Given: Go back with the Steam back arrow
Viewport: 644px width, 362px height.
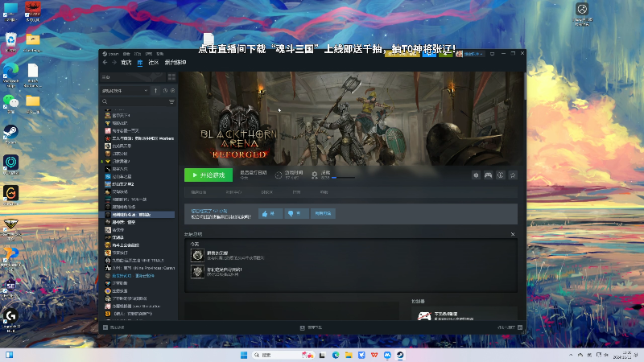Looking at the screenshot, I should tap(105, 63).
